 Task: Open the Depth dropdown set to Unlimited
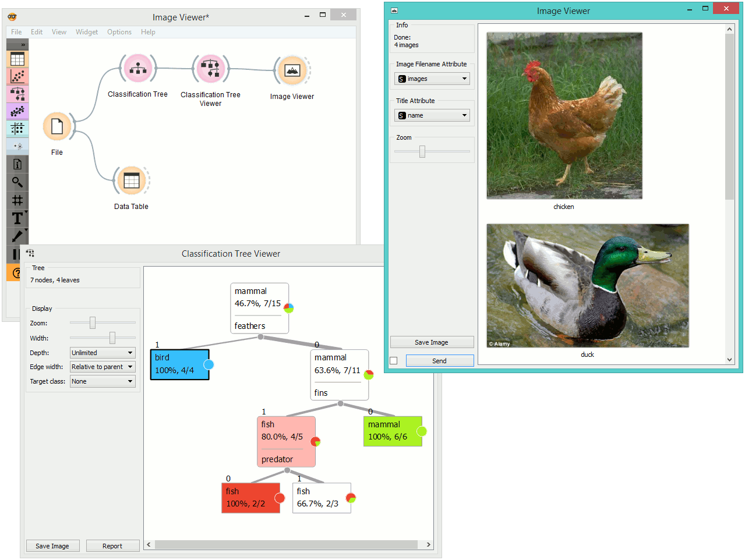[103, 353]
